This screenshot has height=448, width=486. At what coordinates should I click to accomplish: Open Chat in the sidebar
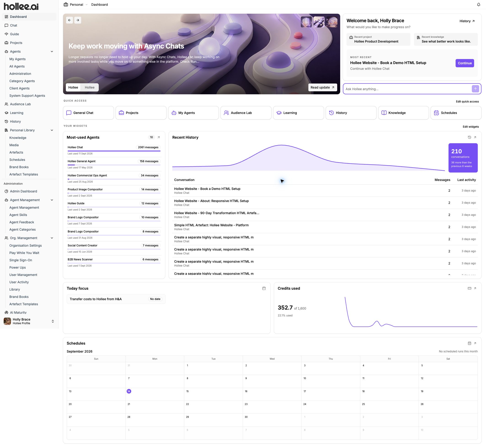29,25
